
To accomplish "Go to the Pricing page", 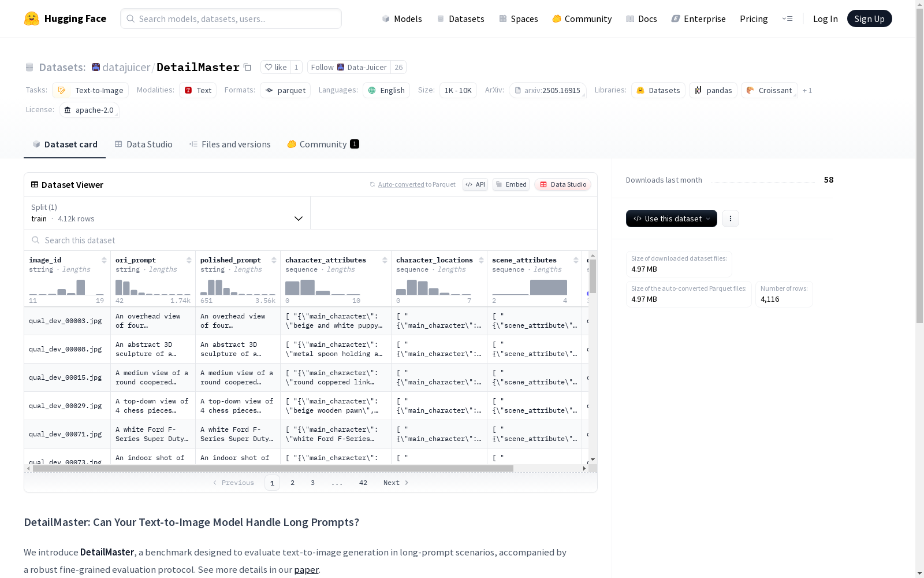I will (754, 18).
